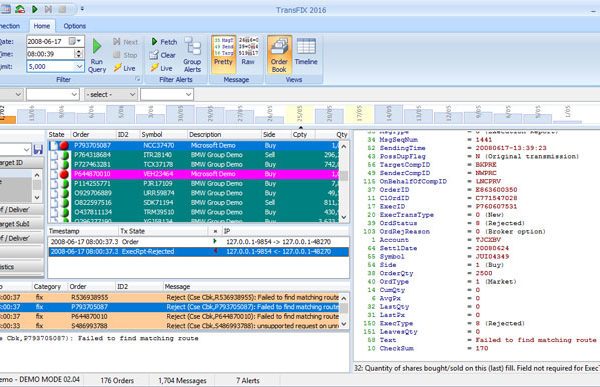Screen dimensions: 600x387
Task: Click the 7 Alerts status bar entry
Action: [x=248, y=380]
